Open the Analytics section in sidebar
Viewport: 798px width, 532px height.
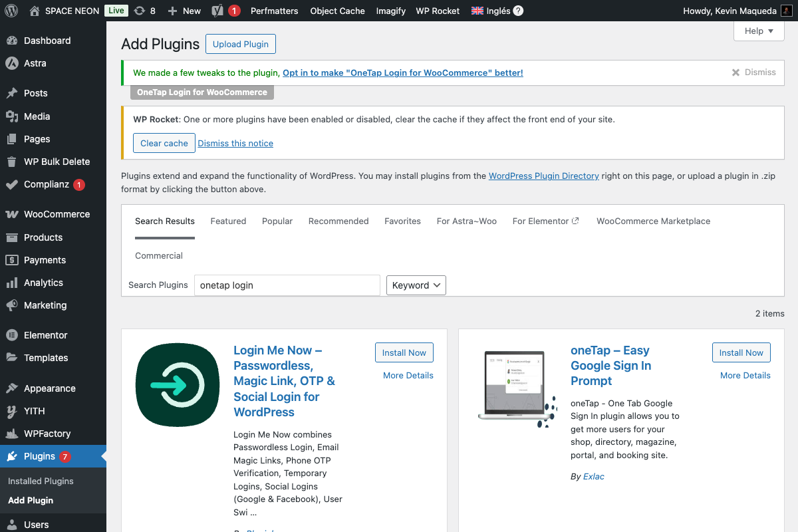[x=42, y=283]
